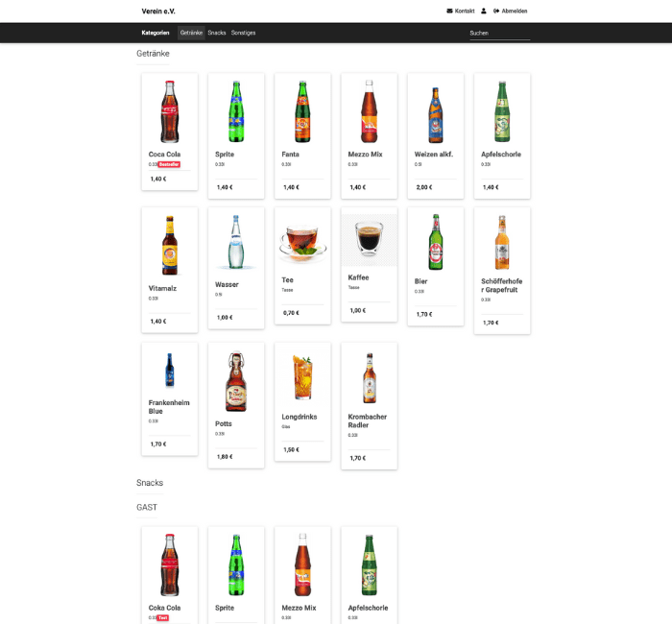Click the Weizen alkf. bottle image

[x=436, y=115]
